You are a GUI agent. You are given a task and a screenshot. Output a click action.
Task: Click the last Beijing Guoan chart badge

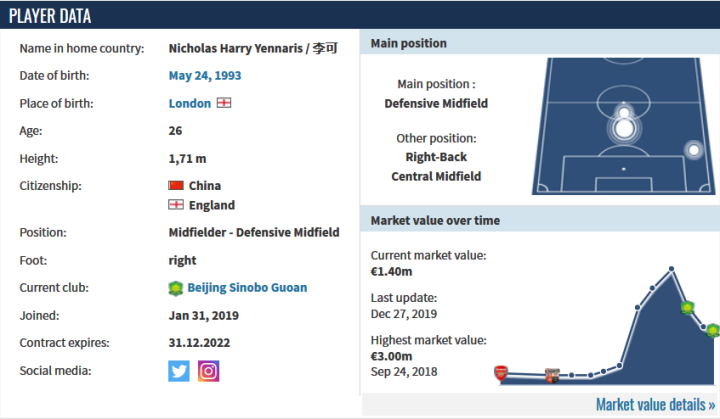pyautogui.click(x=712, y=329)
